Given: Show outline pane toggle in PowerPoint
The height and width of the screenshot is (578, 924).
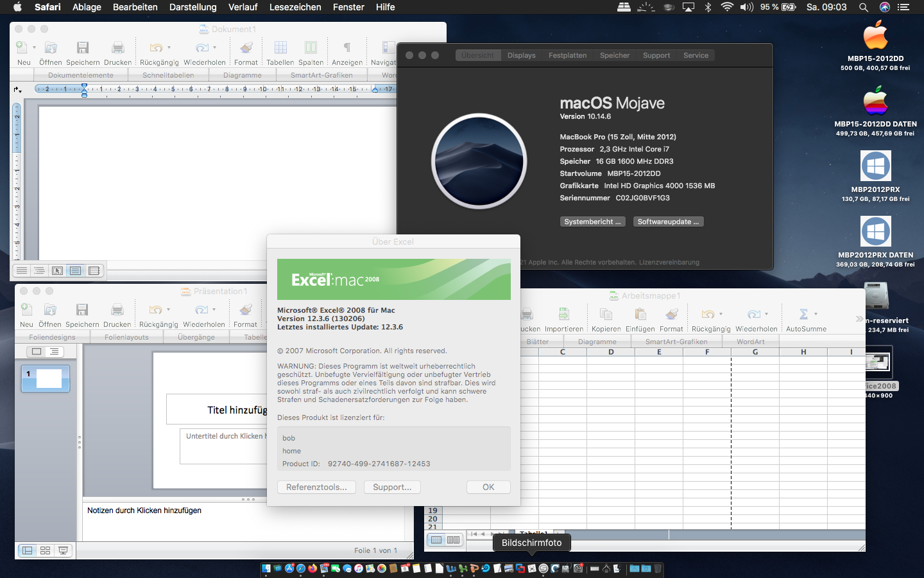Looking at the screenshot, I should [x=54, y=351].
